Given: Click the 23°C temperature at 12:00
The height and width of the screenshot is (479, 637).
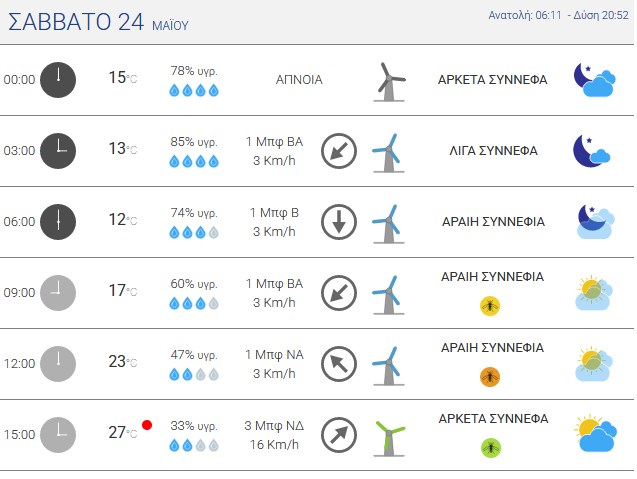Looking at the screenshot, I should (x=123, y=361).
